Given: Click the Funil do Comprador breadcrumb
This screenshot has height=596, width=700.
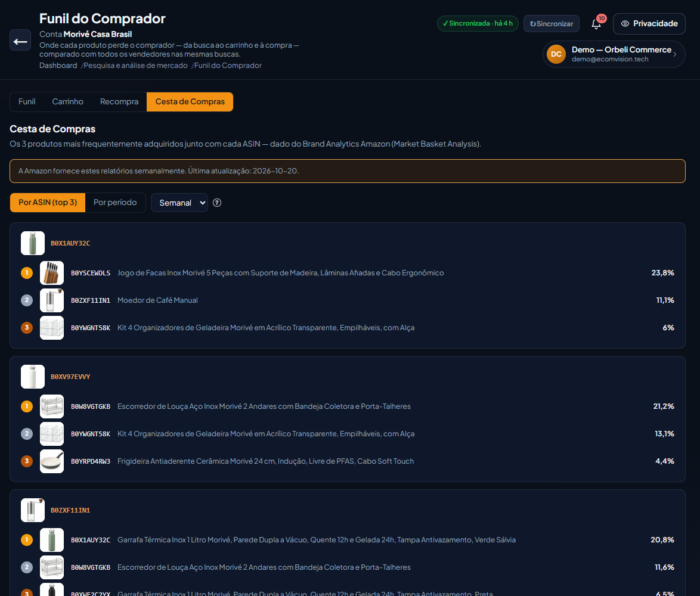Looking at the screenshot, I should (x=228, y=66).
